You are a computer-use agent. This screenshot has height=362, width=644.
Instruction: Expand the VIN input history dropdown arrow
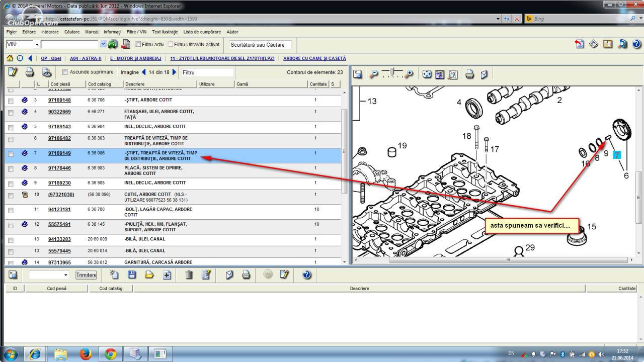[x=103, y=44]
